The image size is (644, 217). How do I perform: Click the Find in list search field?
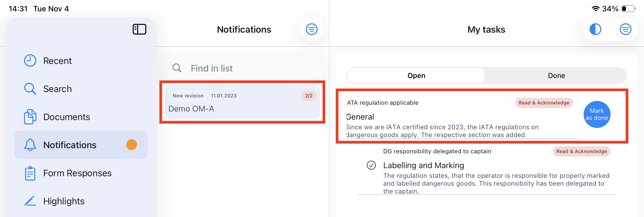tap(243, 68)
